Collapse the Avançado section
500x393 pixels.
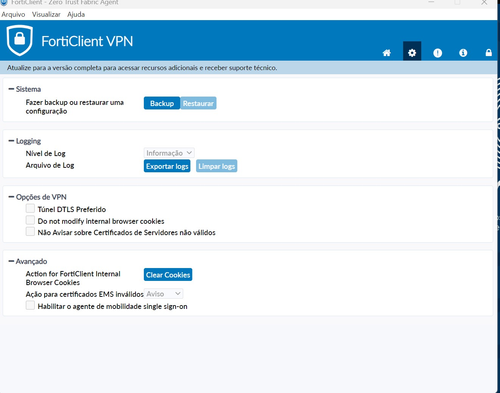pyautogui.click(x=11, y=261)
